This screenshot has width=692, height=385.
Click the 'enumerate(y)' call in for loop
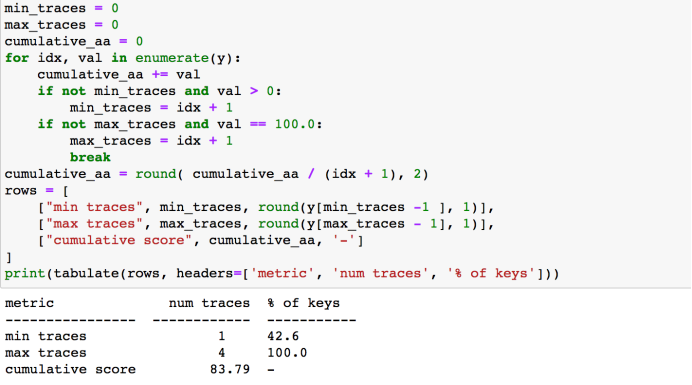(184, 58)
